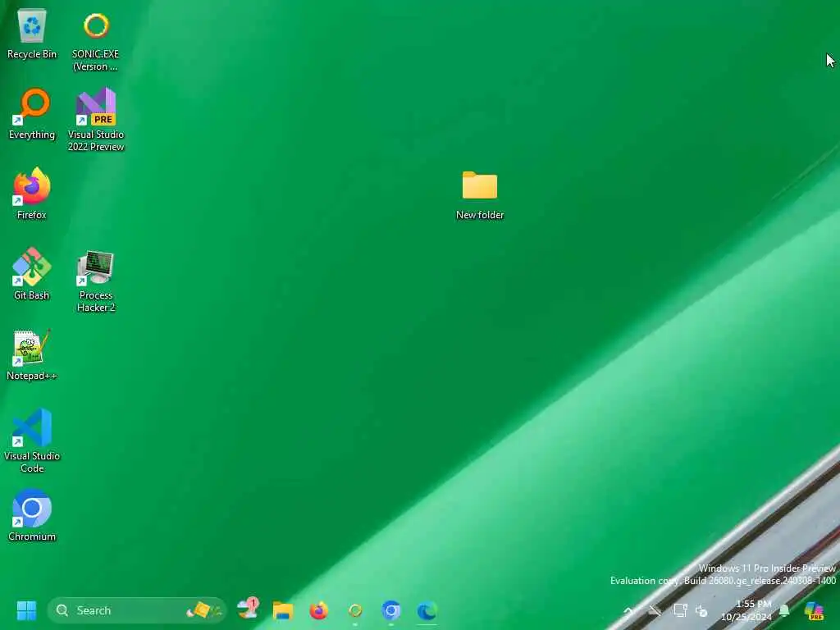Open the clock showing 1:55 PM
The width and height of the screenshot is (840, 630).
pos(746,610)
